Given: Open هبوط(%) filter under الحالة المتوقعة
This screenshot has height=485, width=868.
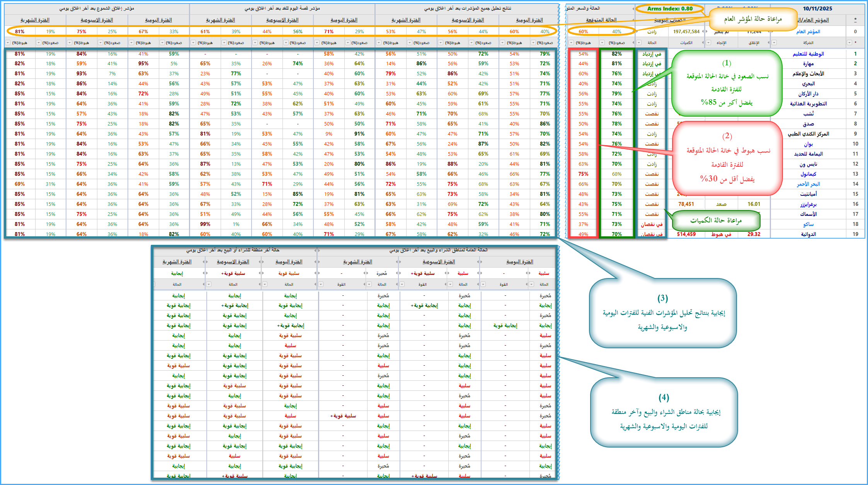Looking at the screenshot, I should (572, 43).
